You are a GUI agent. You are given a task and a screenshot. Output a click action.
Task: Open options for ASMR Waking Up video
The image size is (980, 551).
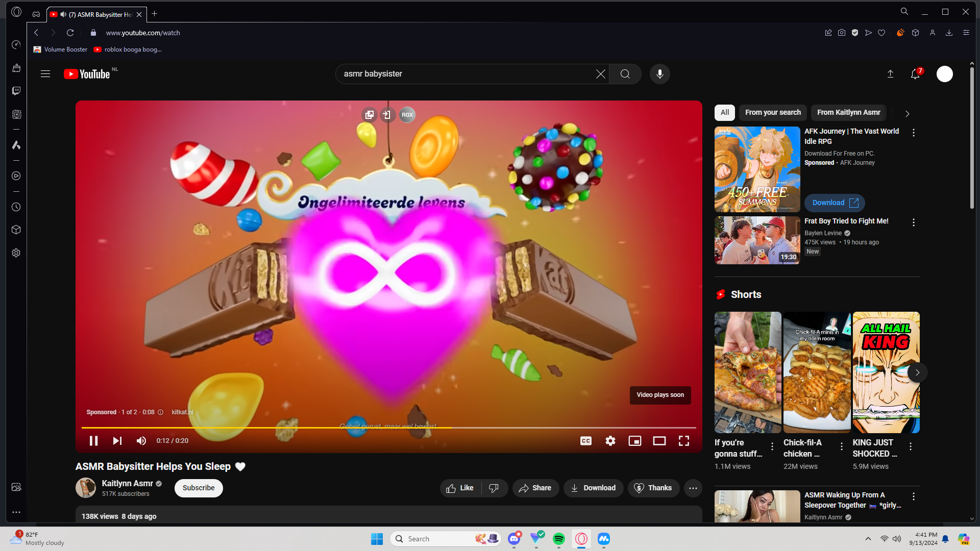click(x=914, y=496)
